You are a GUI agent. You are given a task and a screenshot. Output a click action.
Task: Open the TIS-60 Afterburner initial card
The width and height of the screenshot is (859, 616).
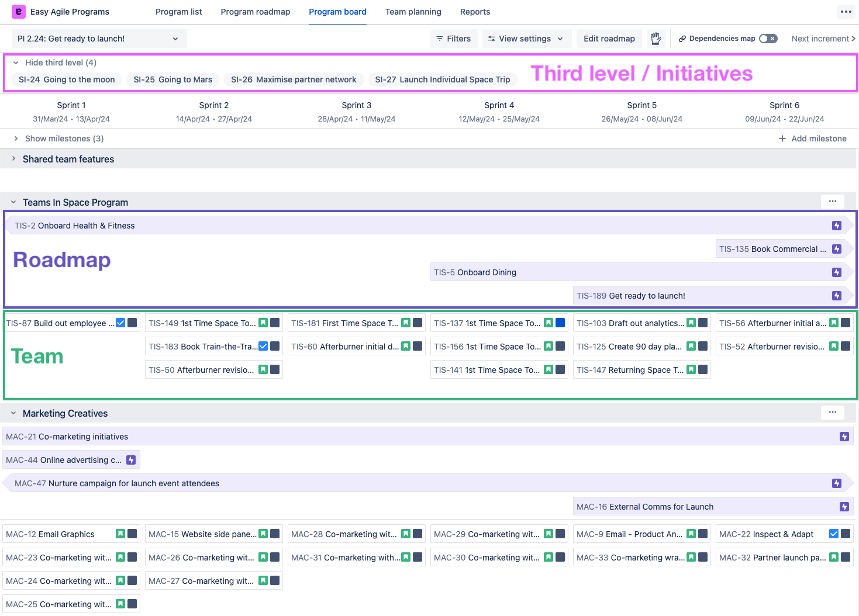click(357, 347)
